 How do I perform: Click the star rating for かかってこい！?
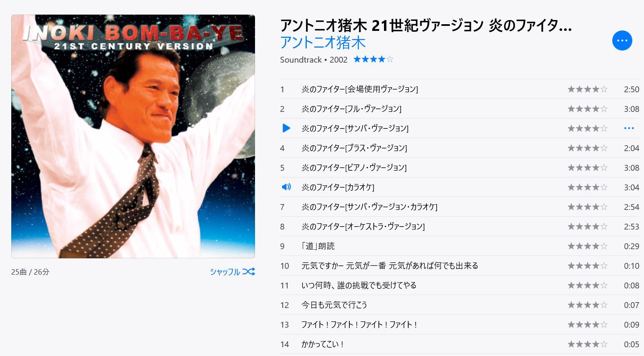[587, 344]
